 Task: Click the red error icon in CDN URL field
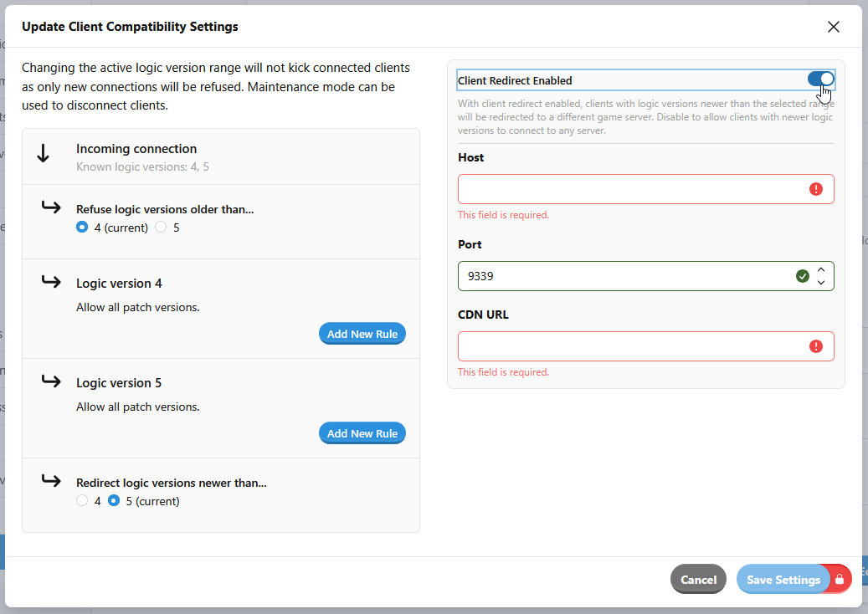click(816, 346)
